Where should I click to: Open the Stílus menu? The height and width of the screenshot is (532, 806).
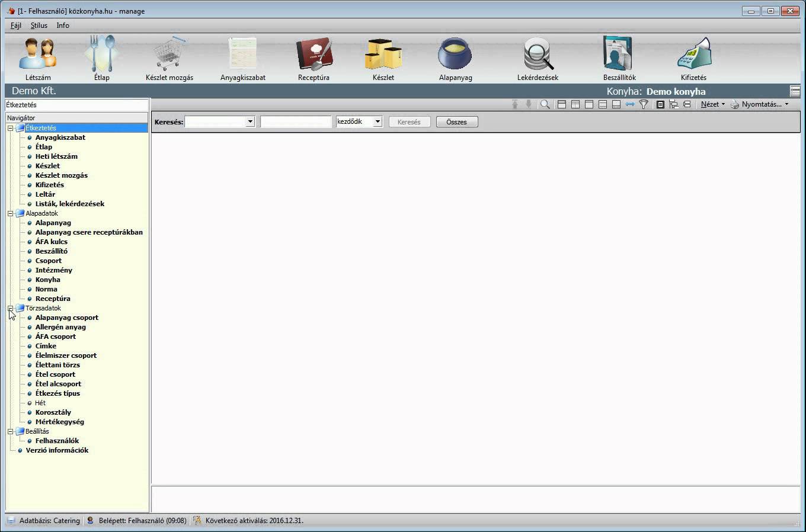tap(39, 25)
